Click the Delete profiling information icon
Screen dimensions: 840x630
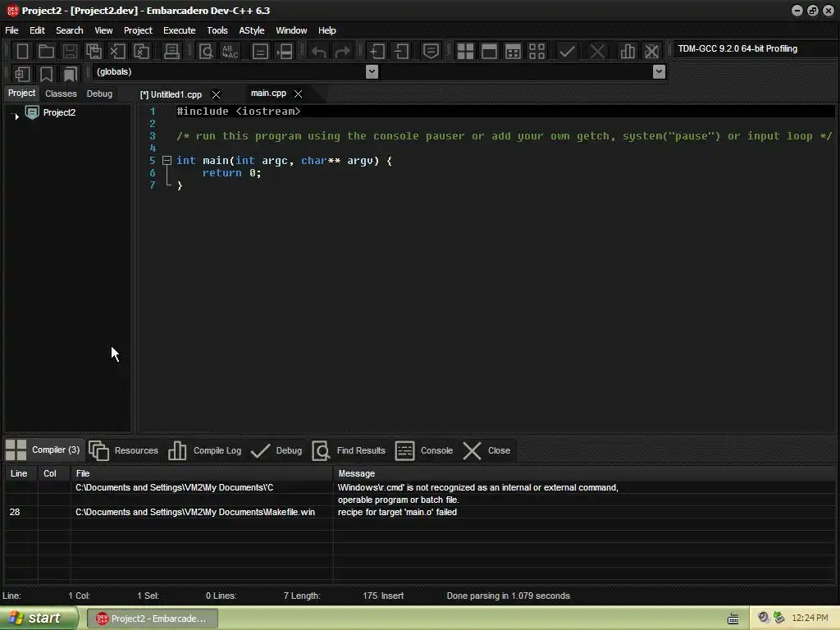tap(651, 52)
